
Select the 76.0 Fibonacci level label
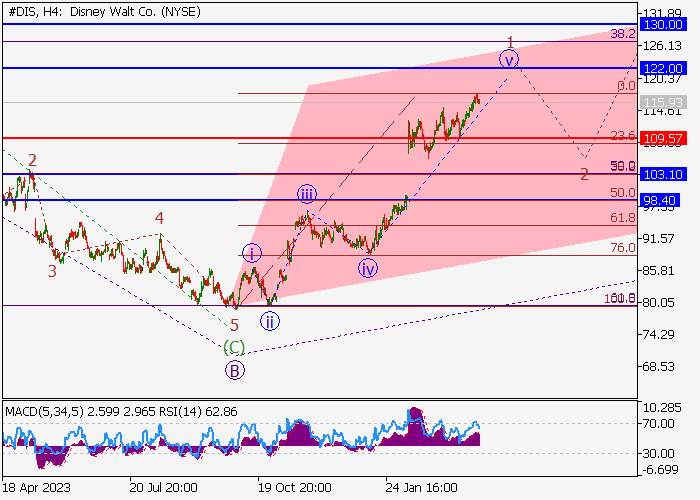coord(623,247)
